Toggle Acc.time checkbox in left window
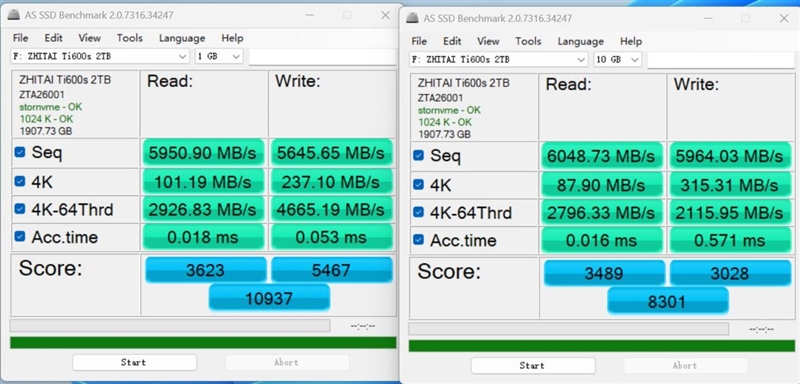The width and height of the screenshot is (800, 384). tap(20, 236)
